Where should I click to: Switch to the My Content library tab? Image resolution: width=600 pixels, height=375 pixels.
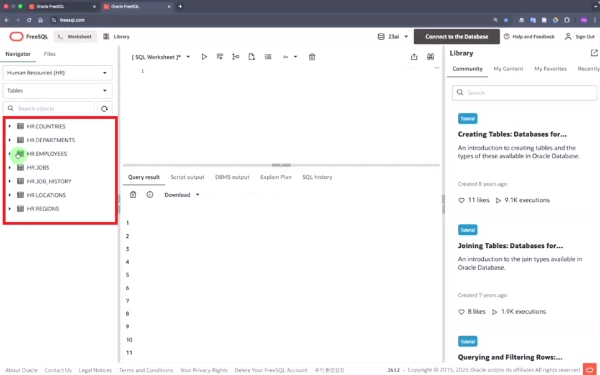coord(508,69)
